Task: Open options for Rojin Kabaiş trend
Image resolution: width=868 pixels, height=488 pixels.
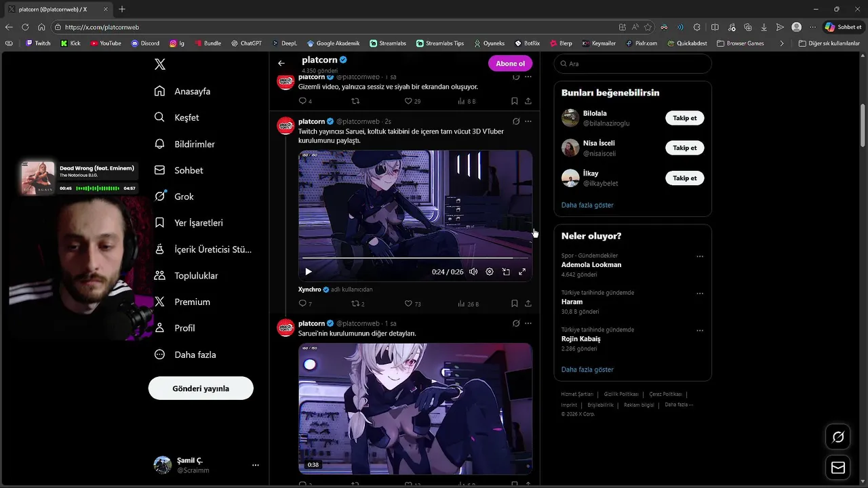Action: [700, 331]
